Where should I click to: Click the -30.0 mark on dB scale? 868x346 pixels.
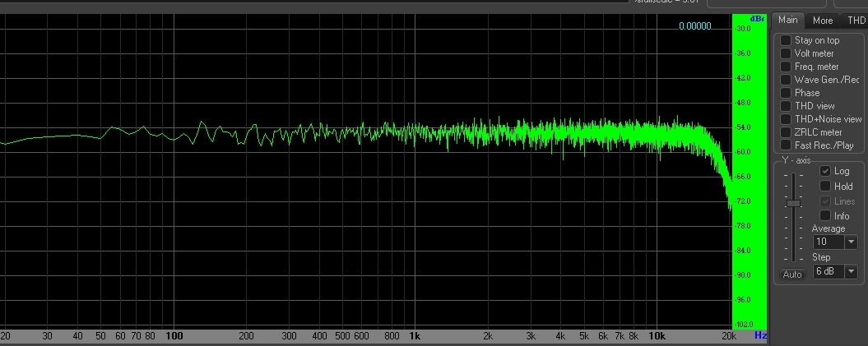744,28
